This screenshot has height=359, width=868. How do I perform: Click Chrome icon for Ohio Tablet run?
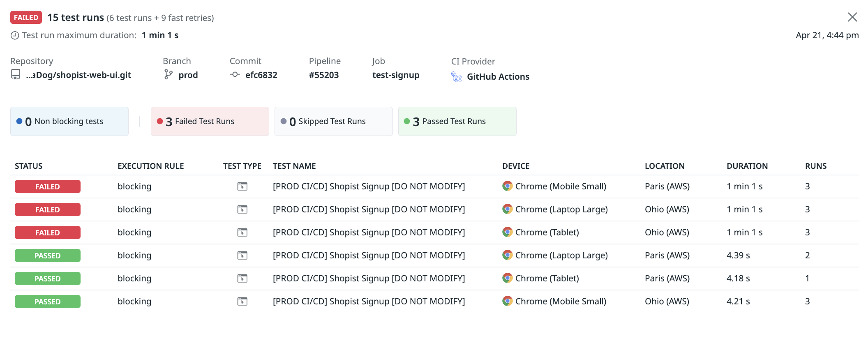[x=508, y=232]
